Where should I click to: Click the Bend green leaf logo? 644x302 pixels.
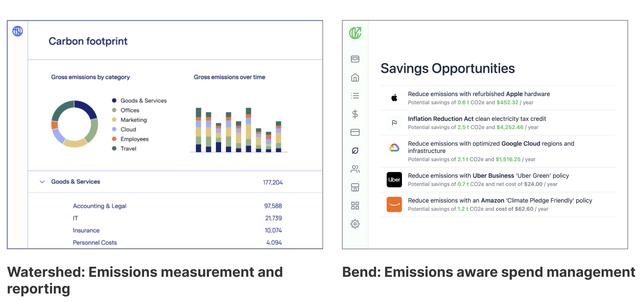coord(355,33)
